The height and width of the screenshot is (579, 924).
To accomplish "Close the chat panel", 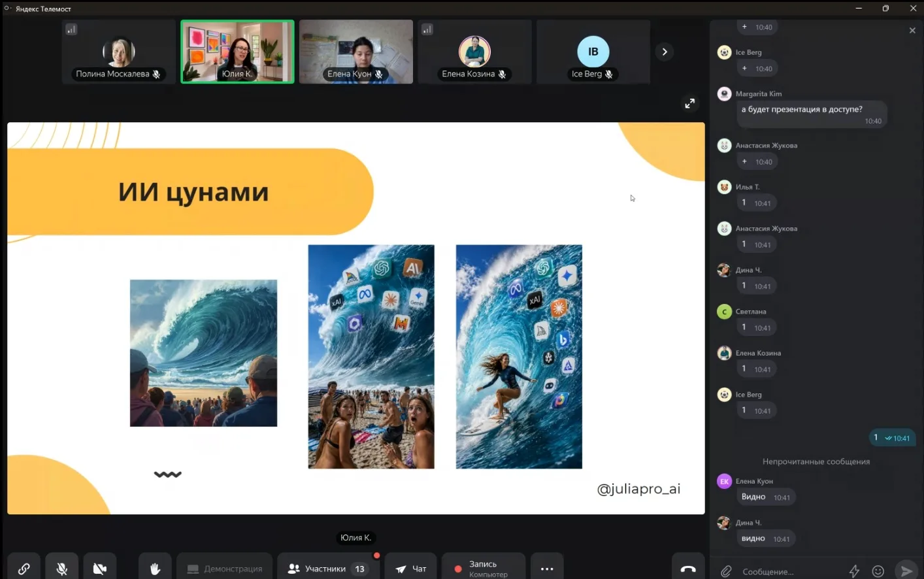I will click(x=912, y=30).
